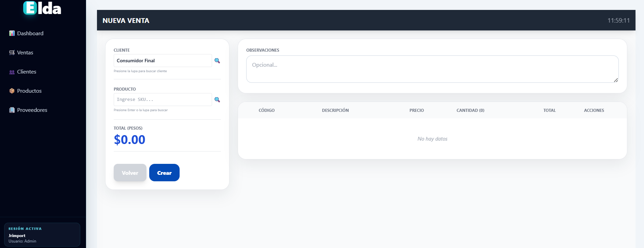Click the PRECIO column header
This screenshot has width=644, height=248.
point(417,110)
